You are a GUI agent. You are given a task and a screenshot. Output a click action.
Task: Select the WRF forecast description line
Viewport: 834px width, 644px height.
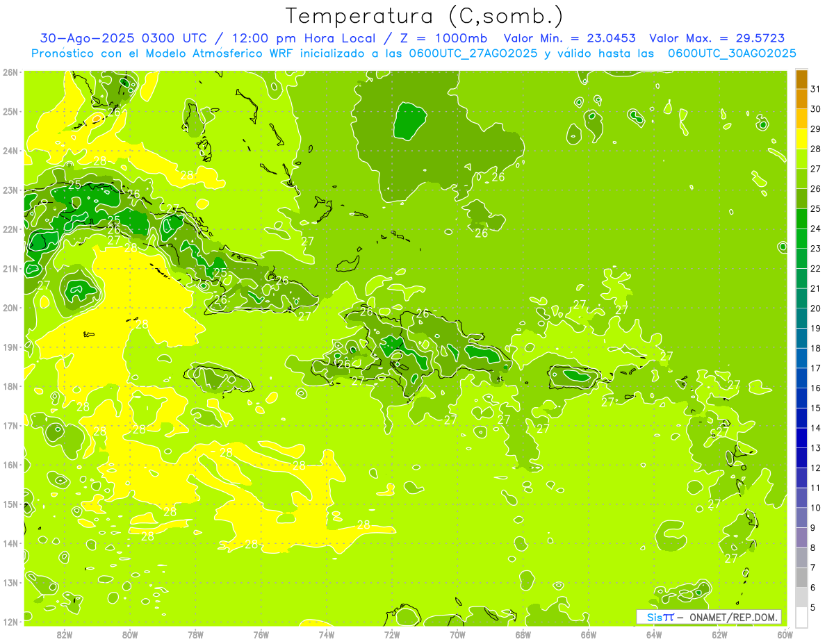point(414,53)
